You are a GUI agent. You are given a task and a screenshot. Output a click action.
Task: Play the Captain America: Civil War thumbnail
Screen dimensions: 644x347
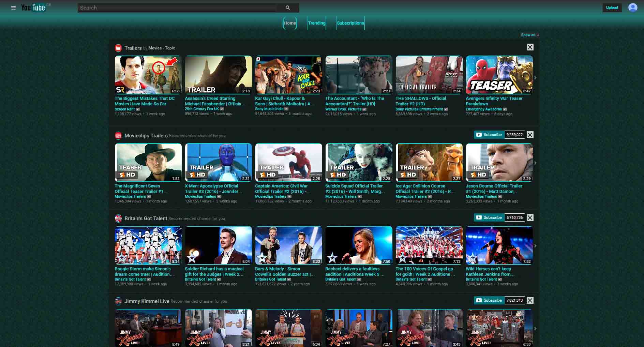pos(288,163)
